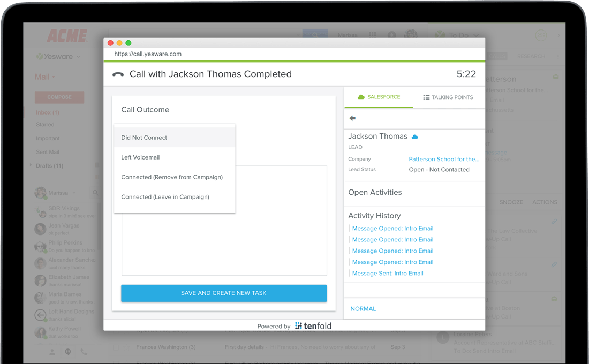Click the Research tab in right sidebar
The image size is (589, 364).
pos(531,56)
